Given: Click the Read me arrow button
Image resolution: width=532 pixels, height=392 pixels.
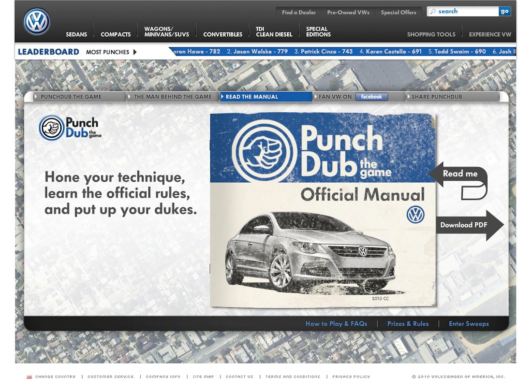Looking at the screenshot, I should tap(458, 180).
